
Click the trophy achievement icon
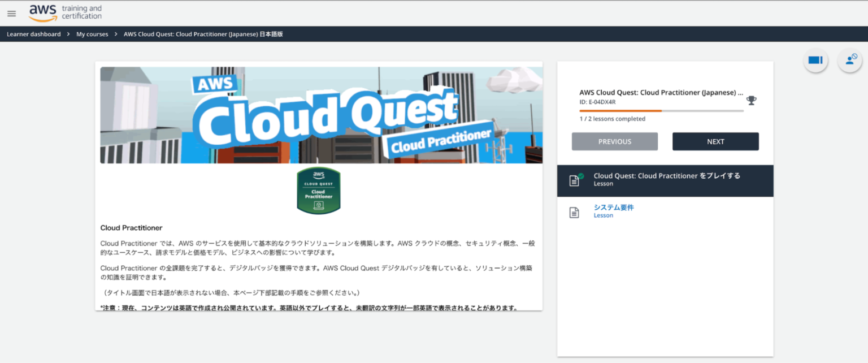click(751, 100)
